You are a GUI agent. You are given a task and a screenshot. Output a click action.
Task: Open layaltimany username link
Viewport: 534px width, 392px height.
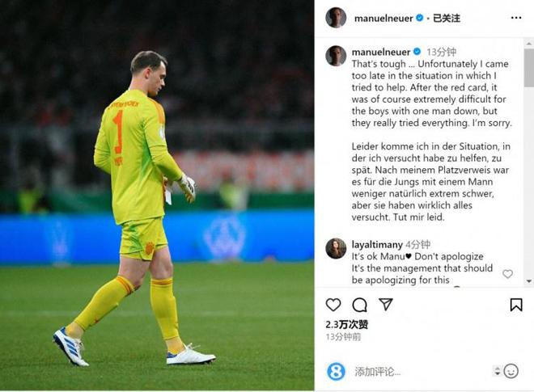[377, 245]
